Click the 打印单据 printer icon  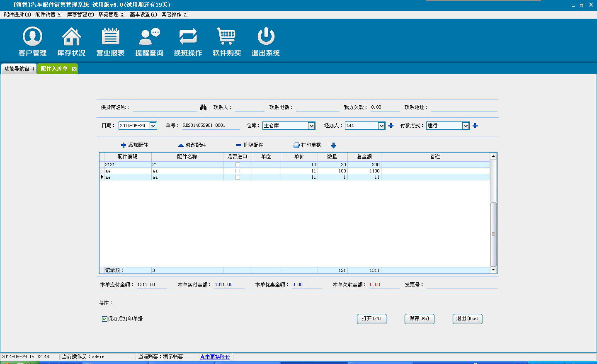pyautogui.click(x=296, y=145)
